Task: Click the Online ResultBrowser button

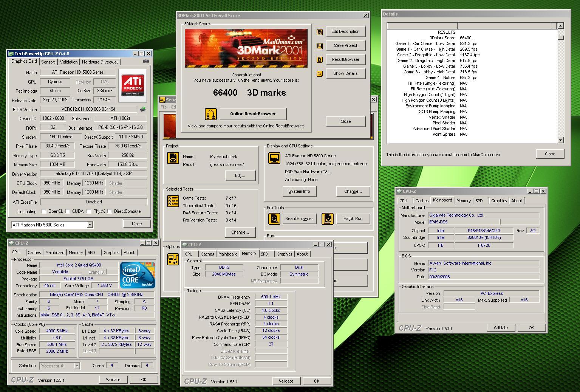Action: pos(253,114)
